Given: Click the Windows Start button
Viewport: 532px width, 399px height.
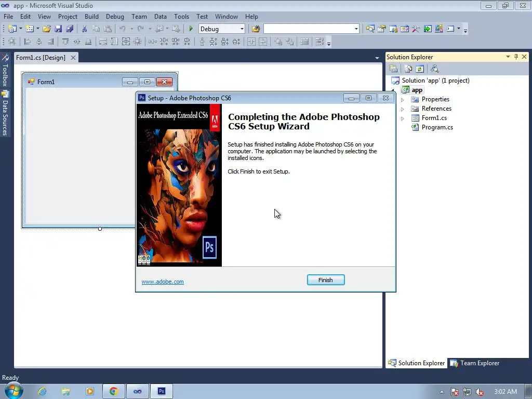Looking at the screenshot, I should (x=14, y=391).
